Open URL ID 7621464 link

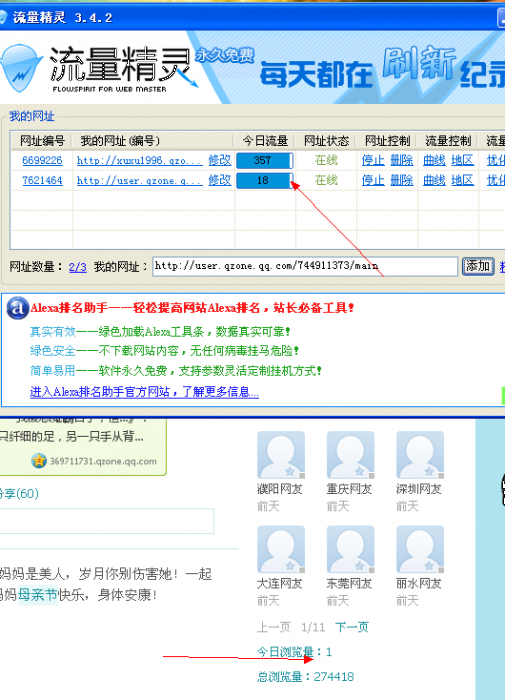42,180
